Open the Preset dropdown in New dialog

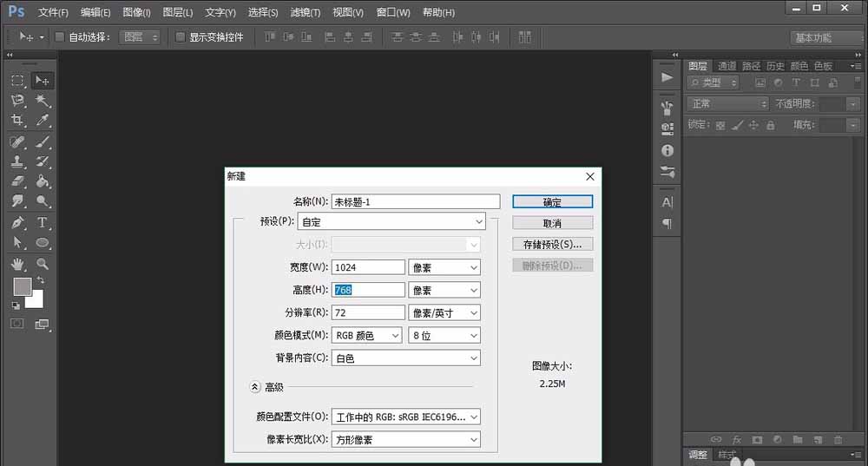pos(391,222)
